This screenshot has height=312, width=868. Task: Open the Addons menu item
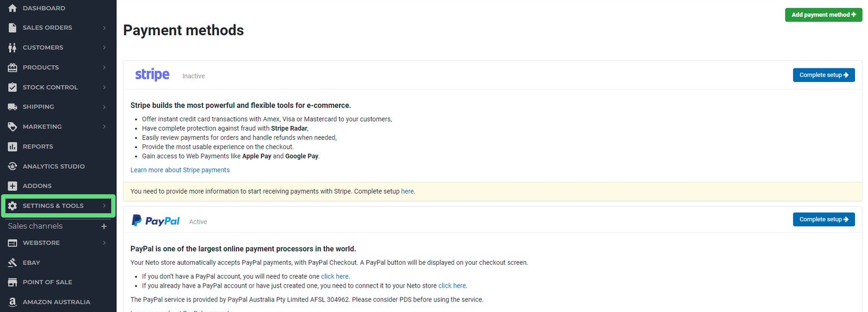click(37, 186)
